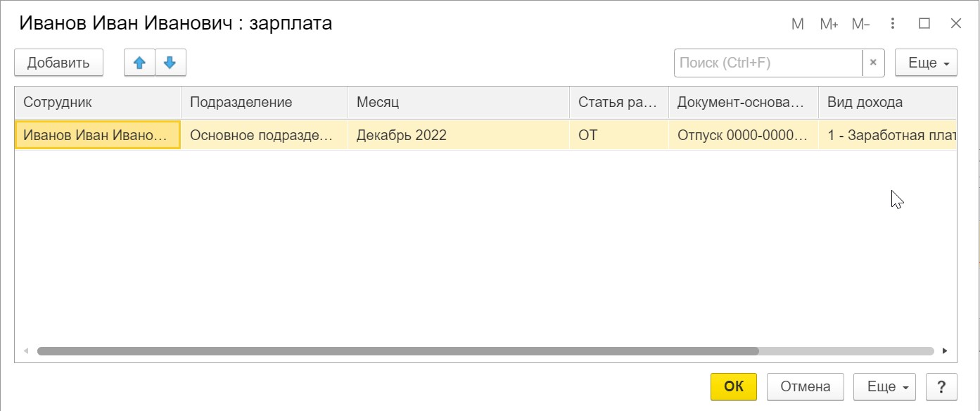This screenshot has height=411, width=980.
Task: Click the Статья ра… column header
Action: coord(619,102)
